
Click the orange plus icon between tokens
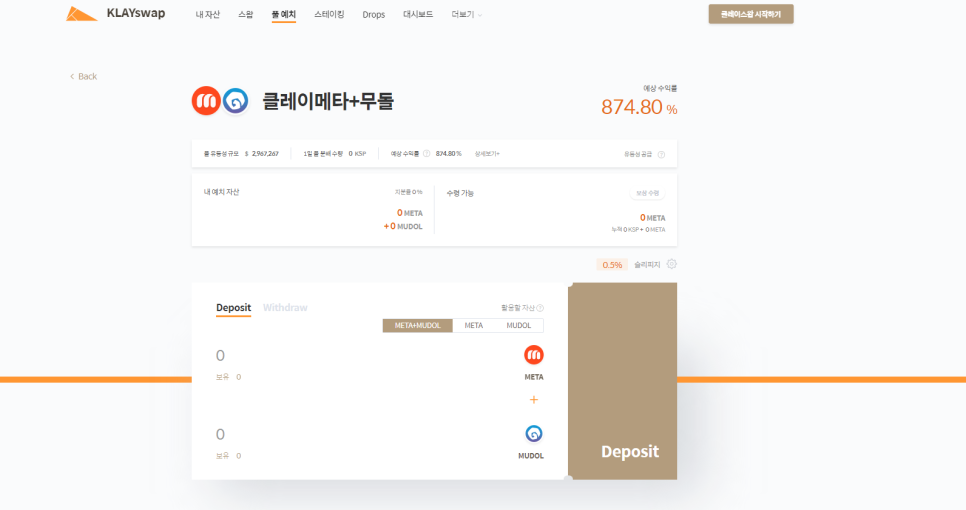[x=534, y=400]
